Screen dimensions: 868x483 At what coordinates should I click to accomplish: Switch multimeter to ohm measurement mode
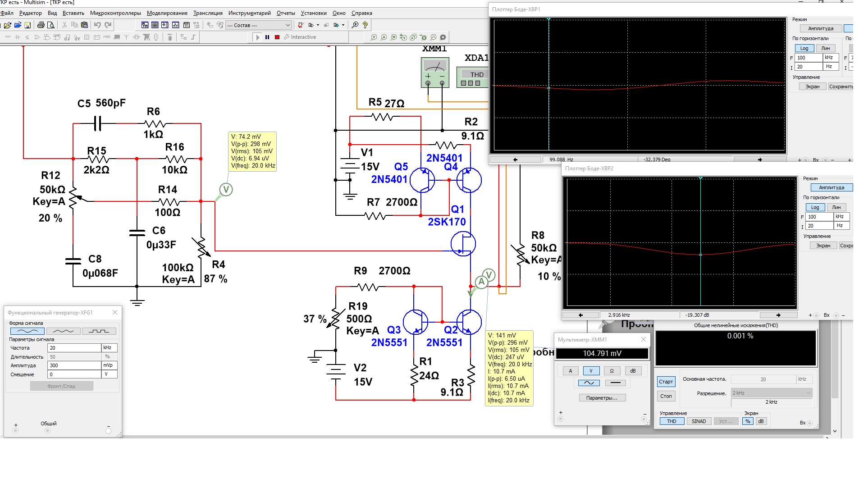(x=612, y=371)
